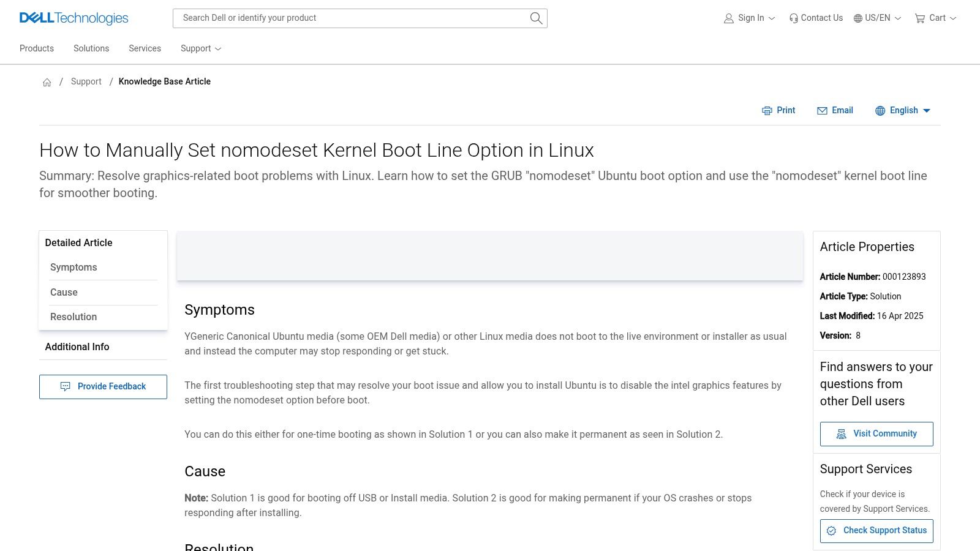The width and height of the screenshot is (980, 551).
Task: Jump to the Resolution section link
Action: [73, 317]
